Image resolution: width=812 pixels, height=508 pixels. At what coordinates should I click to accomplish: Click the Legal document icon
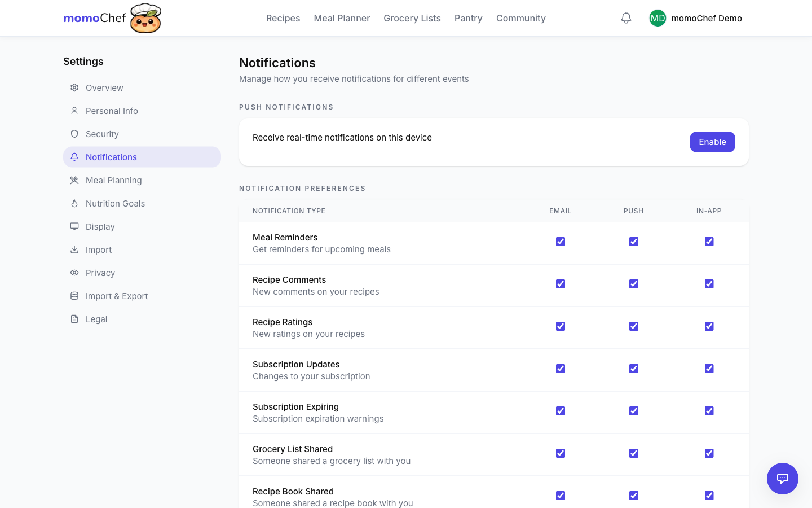click(74, 319)
